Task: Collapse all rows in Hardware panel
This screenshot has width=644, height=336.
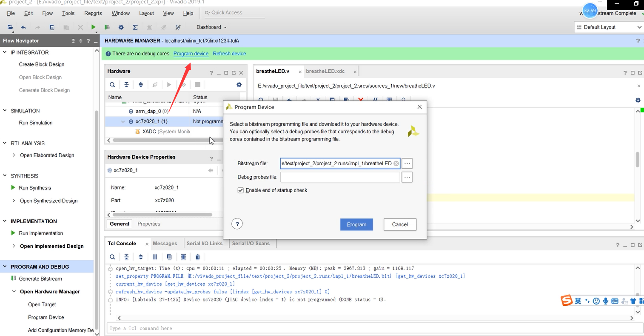Action: 126,85
